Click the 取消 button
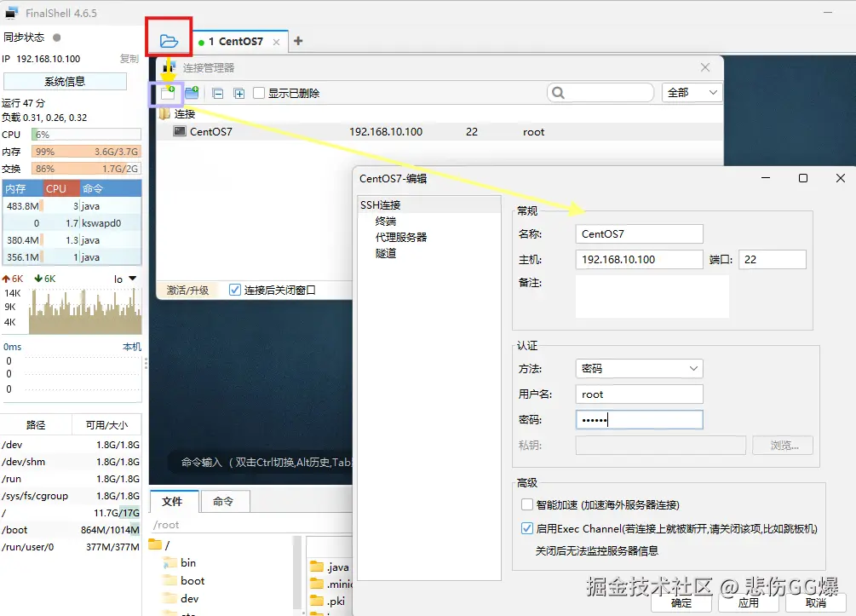856x616 pixels. (816, 603)
